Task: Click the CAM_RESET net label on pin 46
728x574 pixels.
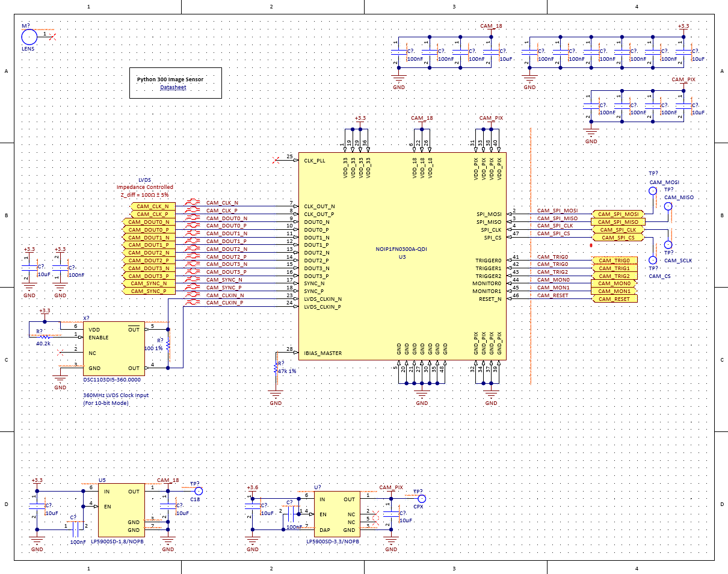Action: click(x=552, y=295)
